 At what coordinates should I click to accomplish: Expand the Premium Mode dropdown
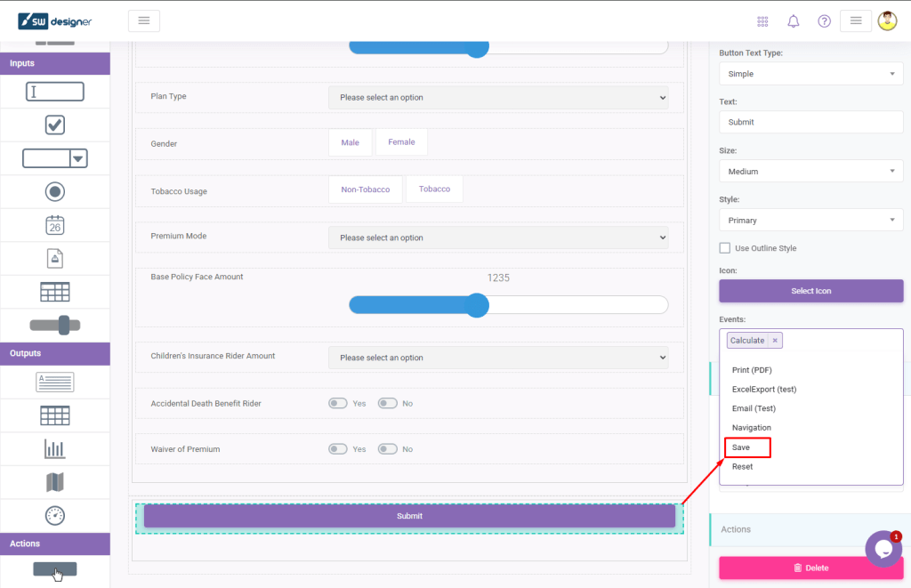pos(497,238)
